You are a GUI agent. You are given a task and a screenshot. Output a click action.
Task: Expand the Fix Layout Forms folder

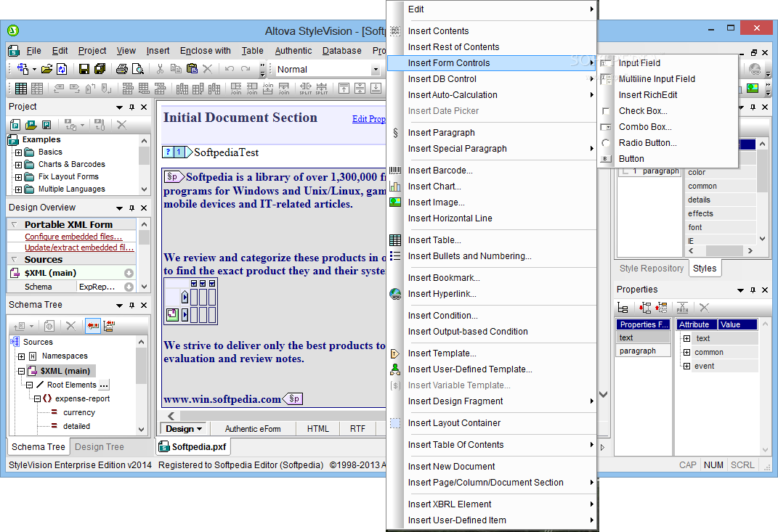point(18,177)
